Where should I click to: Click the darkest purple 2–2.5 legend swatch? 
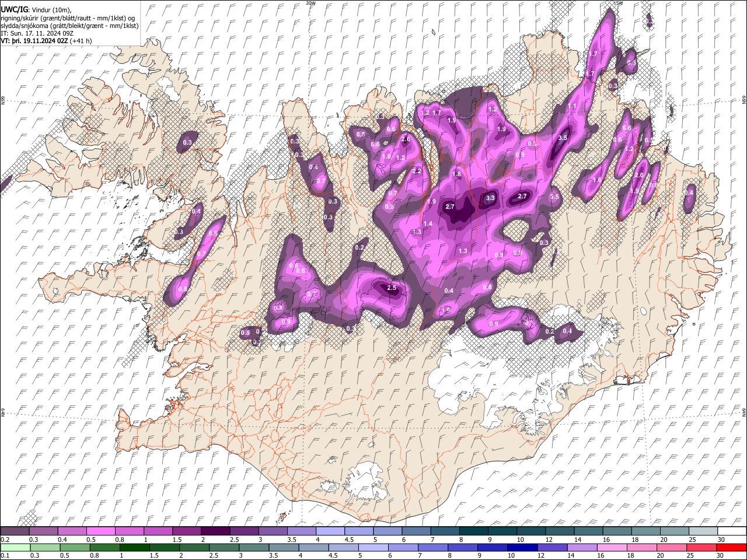pos(215,531)
